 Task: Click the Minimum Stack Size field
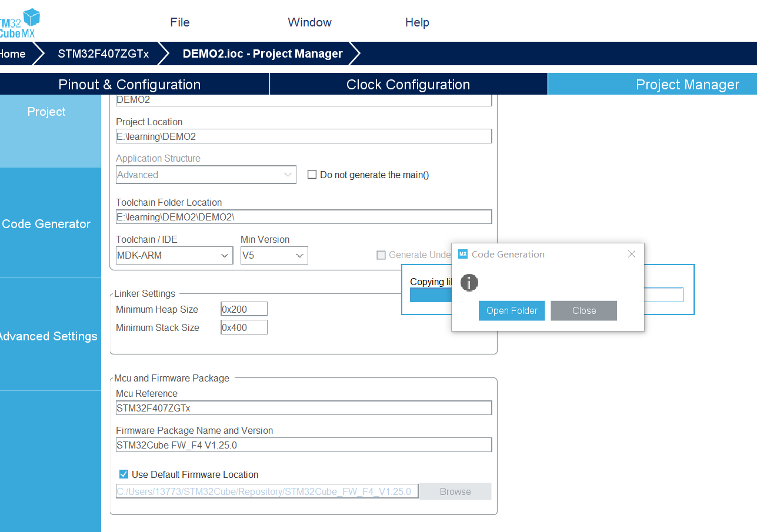coord(244,327)
